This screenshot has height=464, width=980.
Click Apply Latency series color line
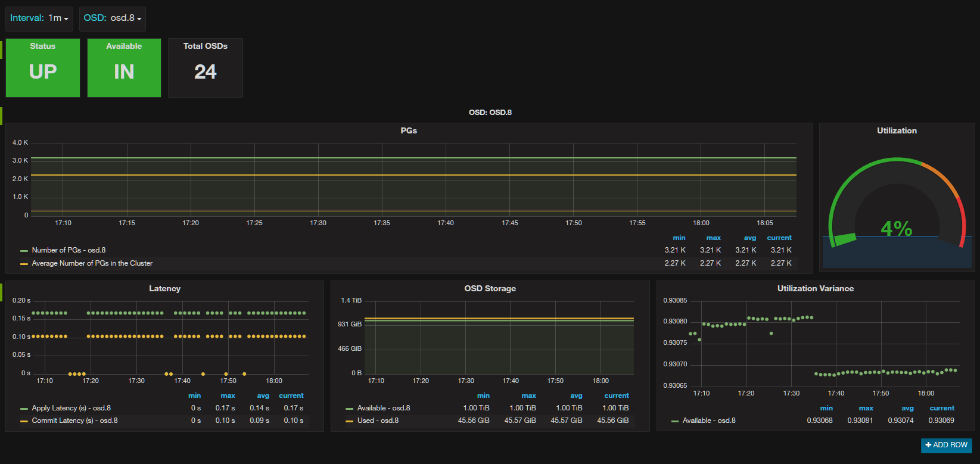click(x=24, y=409)
